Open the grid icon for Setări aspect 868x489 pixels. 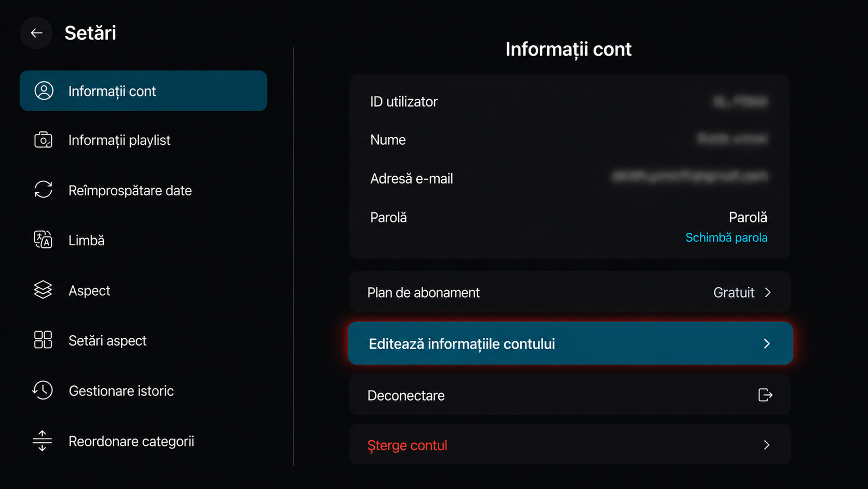point(43,340)
